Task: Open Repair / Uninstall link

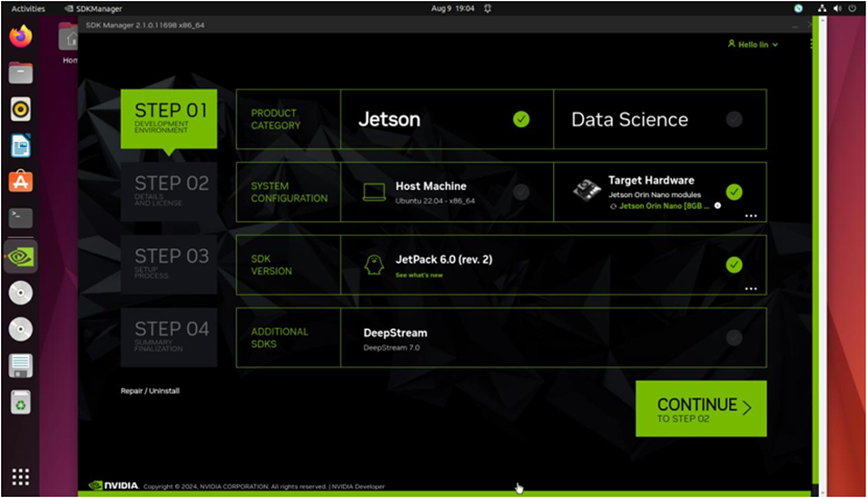Action: pos(150,391)
